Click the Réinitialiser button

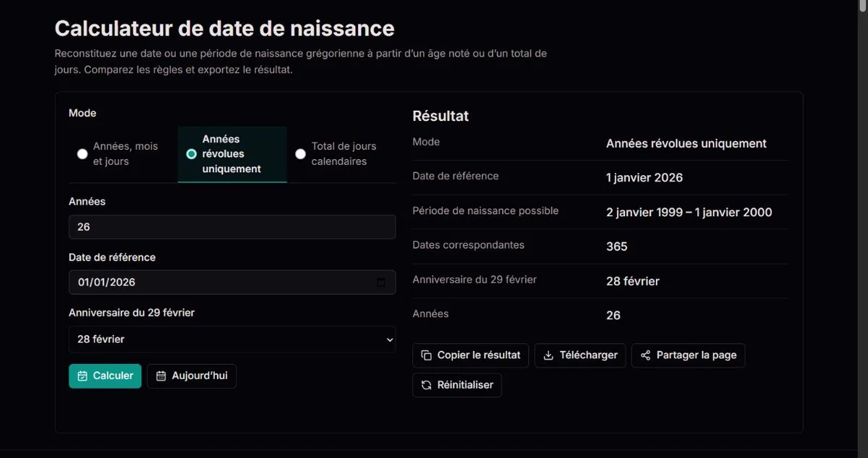point(457,385)
